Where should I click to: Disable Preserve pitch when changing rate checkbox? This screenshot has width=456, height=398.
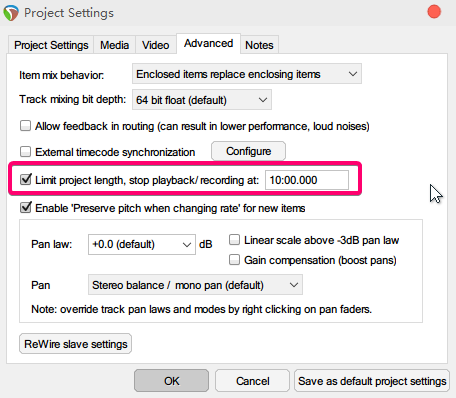25,207
